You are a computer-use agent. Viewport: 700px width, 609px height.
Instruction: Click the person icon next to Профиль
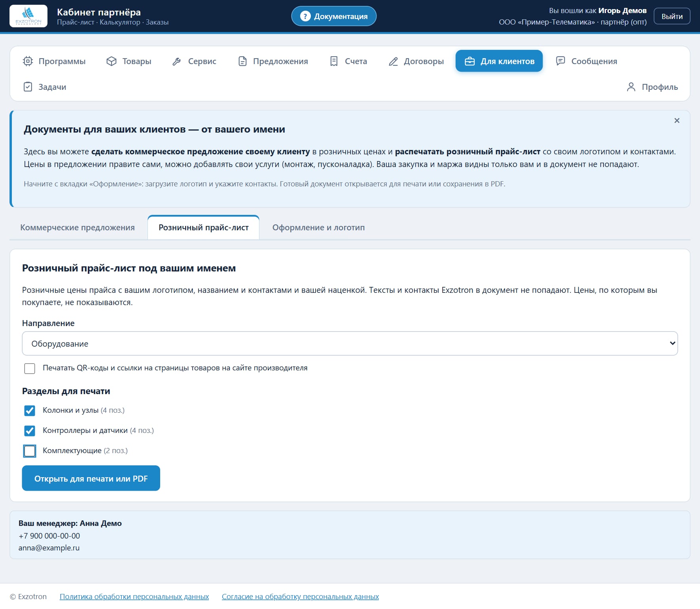(x=631, y=87)
